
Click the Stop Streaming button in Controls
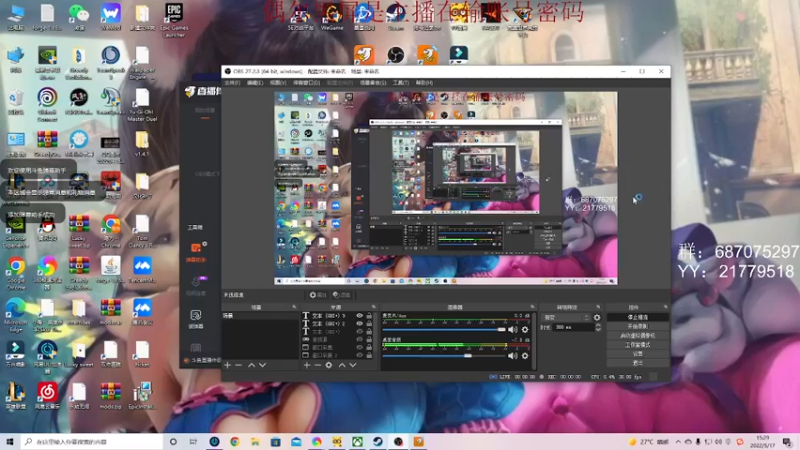click(637, 317)
